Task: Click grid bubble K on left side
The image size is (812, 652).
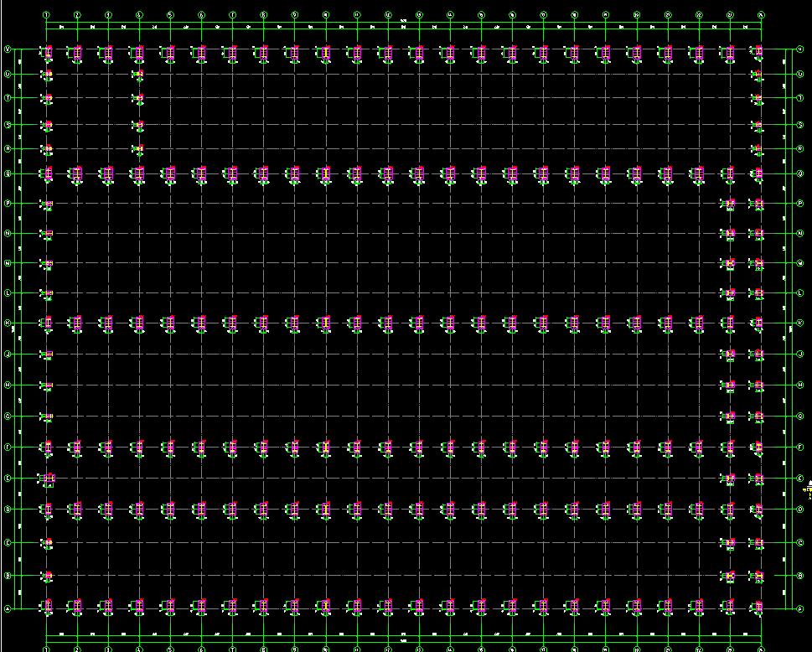Action: pos(8,323)
